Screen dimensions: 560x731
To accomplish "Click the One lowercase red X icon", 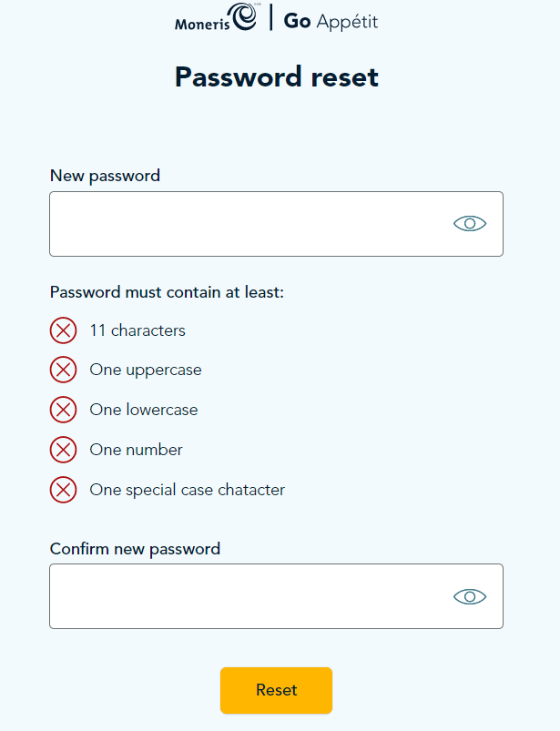I will click(x=64, y=410).
